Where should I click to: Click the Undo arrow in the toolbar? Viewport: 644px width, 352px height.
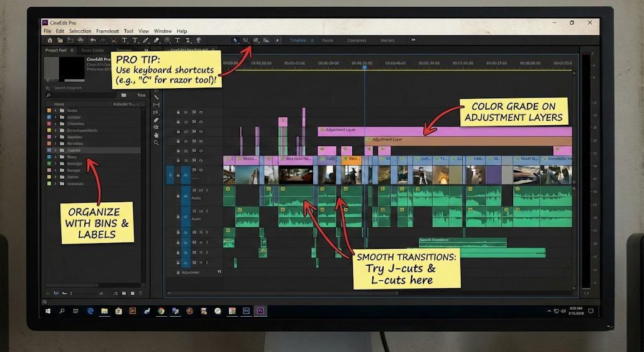coord(92,40)
